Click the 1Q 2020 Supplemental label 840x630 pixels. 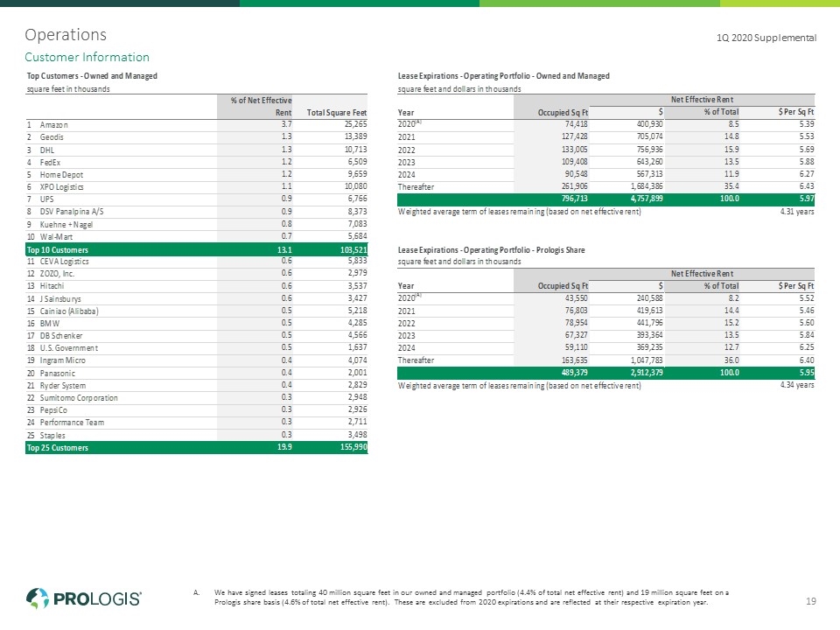(x=766, y=38)
